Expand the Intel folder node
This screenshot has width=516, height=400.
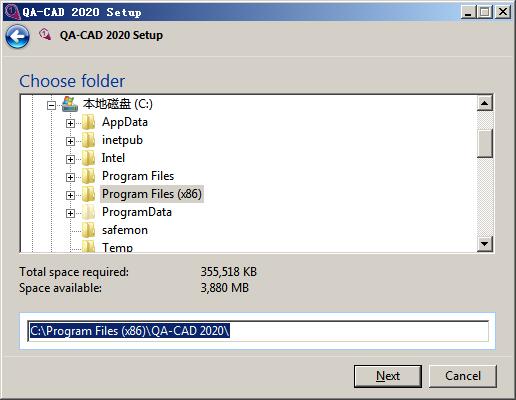click(70, 160)
